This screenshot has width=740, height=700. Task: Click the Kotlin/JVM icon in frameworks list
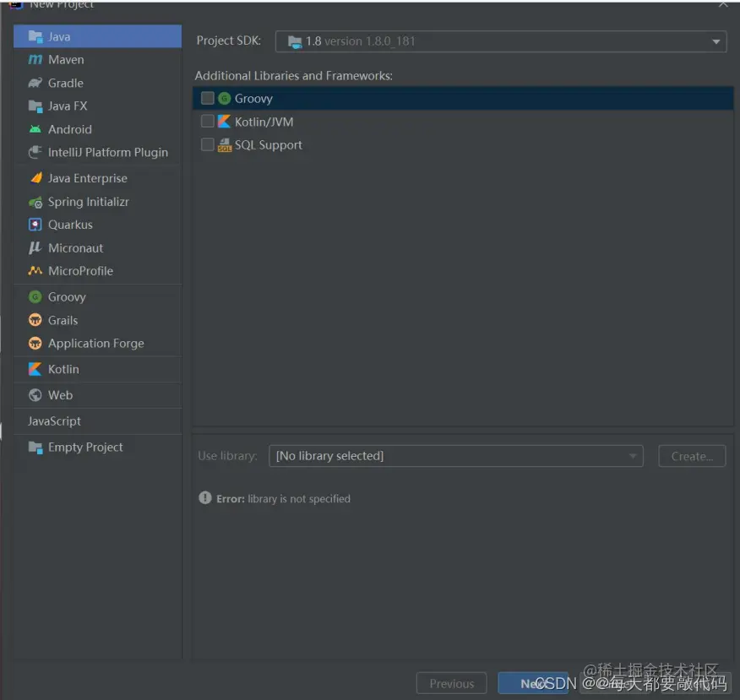click(224, 122)
